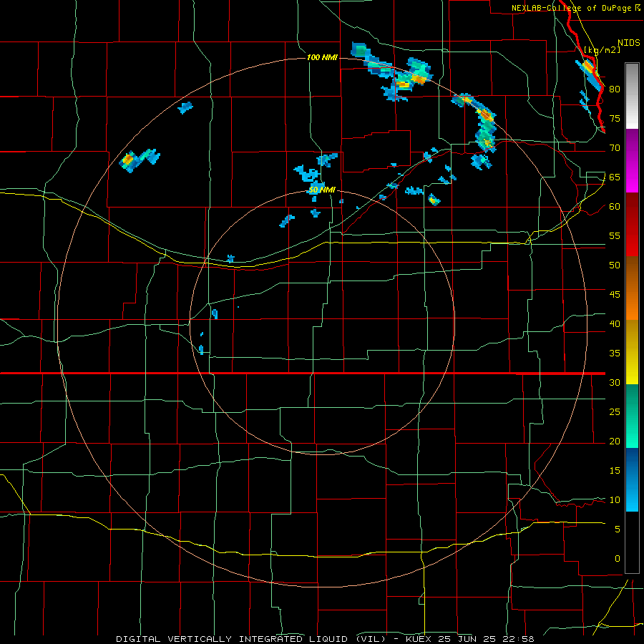Click the 60 value on the scale
This screenshot has height=644, width=644.
click(615, 207)
